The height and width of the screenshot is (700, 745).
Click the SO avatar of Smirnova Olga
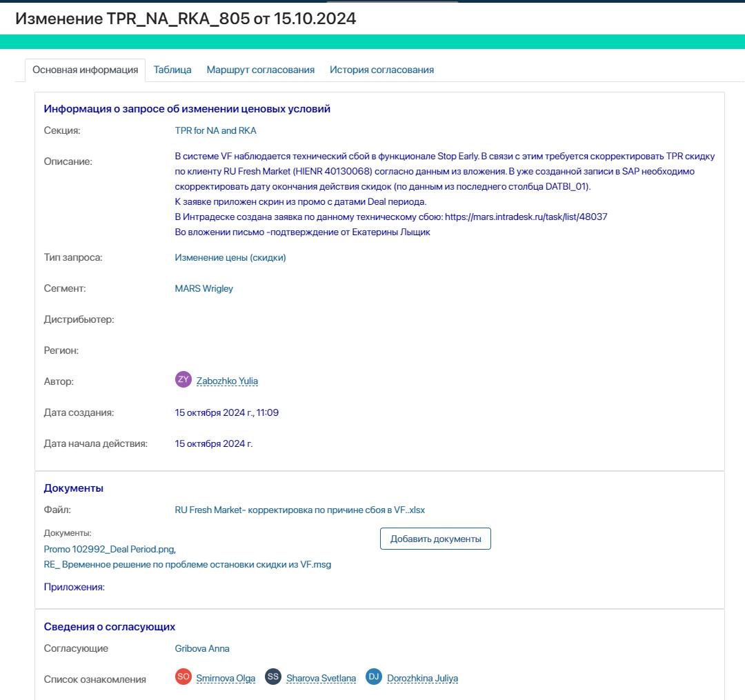(183, 677)
